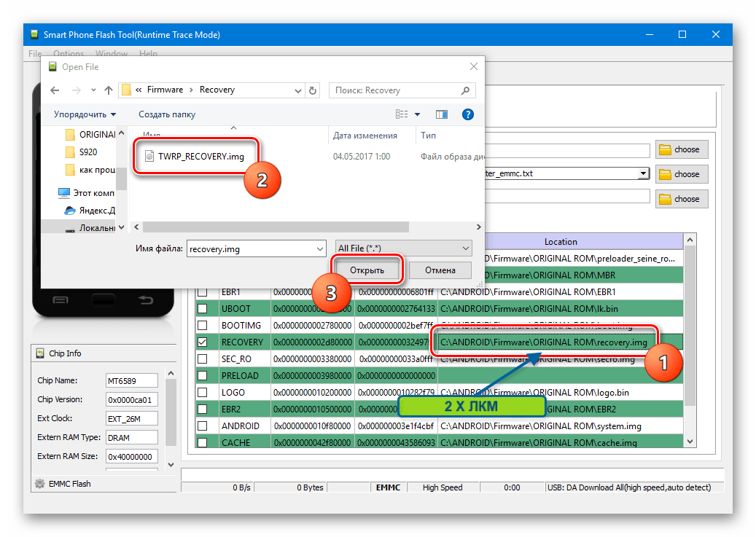756x537 pixels.
Task: Uncheck the RECOVERY partition checkbox
Action: (x=203, y=342)
